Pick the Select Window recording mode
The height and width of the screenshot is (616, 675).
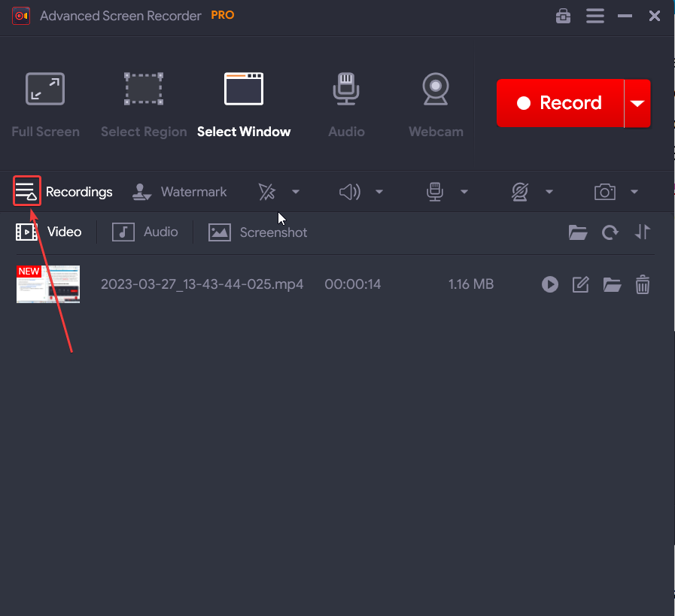point(244,105)
